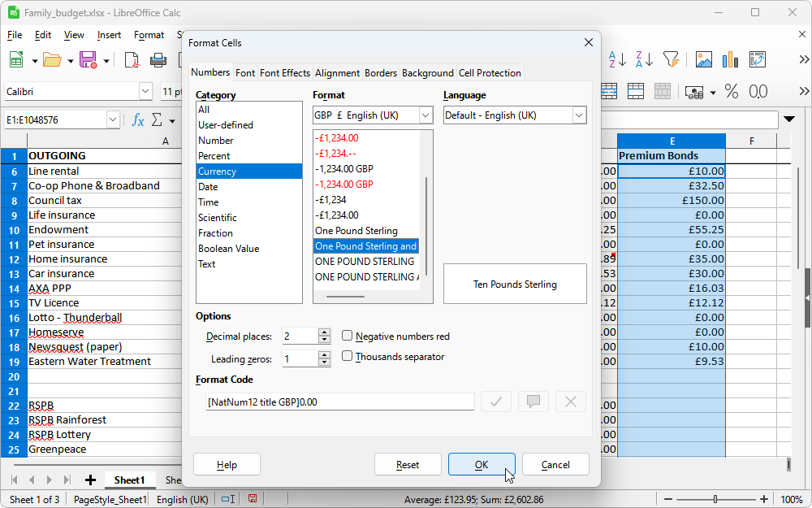Screen dimensions: 812x508
Task: Click the Insert Image icon
Action: click(x=703, y=59)
